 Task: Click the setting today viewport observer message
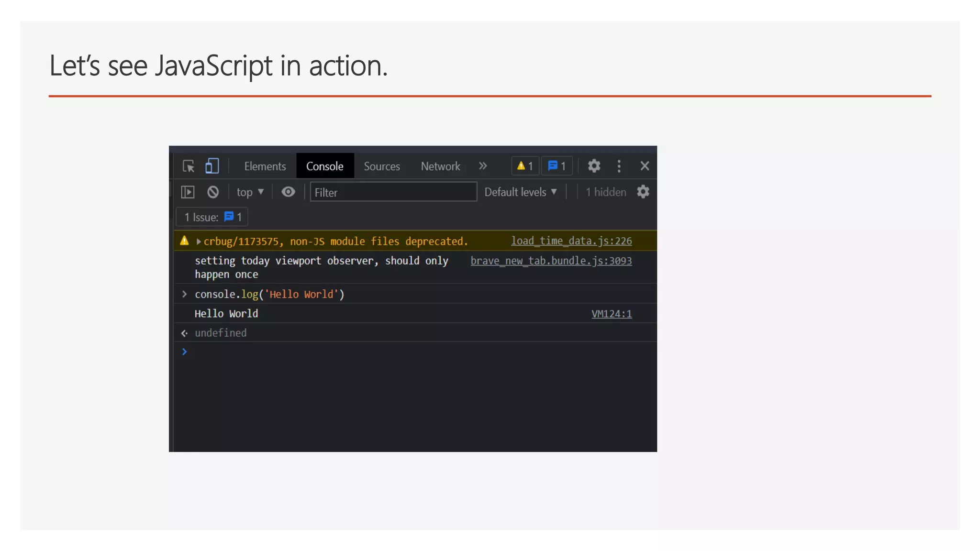[x=322, y=267]
